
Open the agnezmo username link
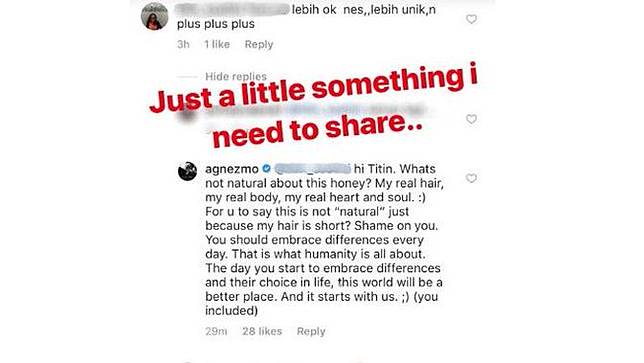click(x=232, y=169)
